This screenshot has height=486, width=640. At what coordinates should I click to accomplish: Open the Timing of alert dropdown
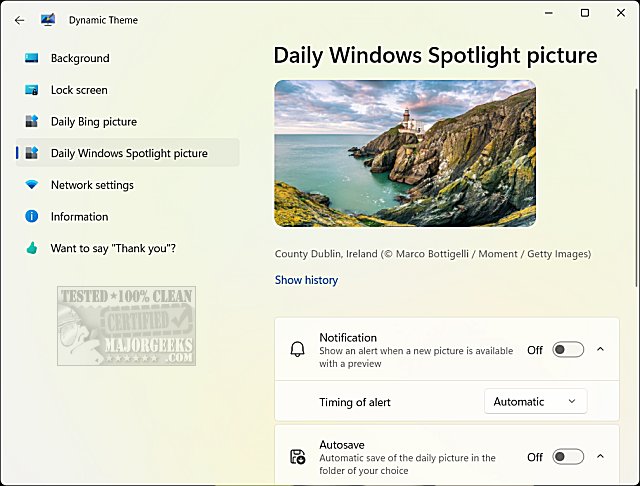tap(535, 402)
